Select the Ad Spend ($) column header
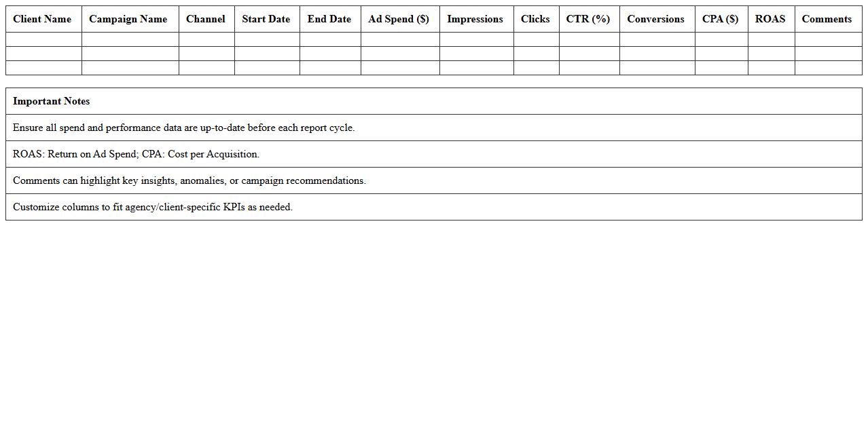 (x=399, y=19)
